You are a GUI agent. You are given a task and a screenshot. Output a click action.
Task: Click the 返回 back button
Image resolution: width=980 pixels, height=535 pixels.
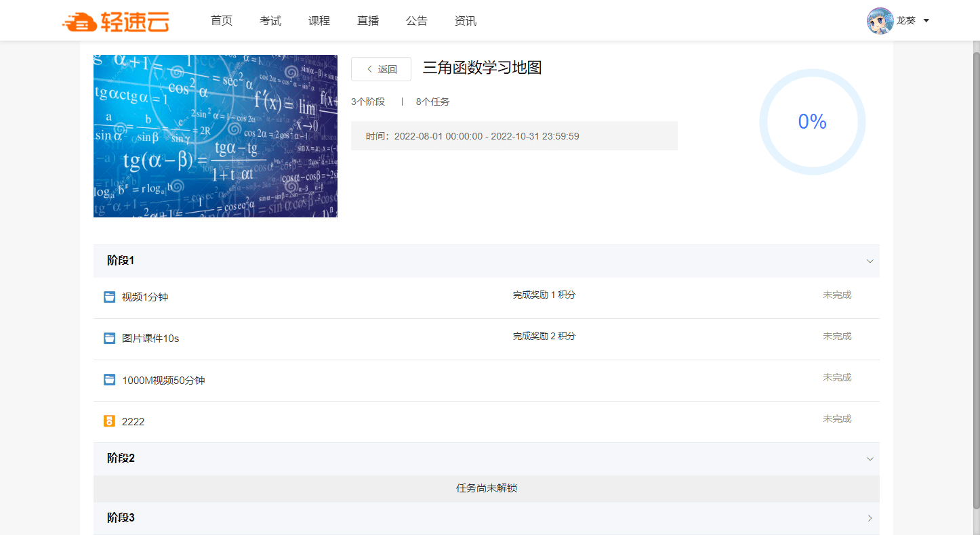click(x=381, y=69)
